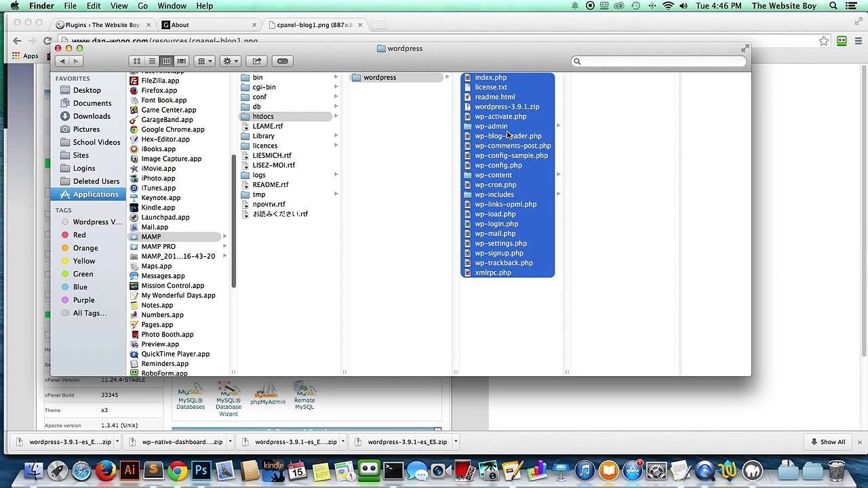This screenshot has width=868, height=488.
Task: Open the volume control in menu bar
Action: tap(684, 6)
